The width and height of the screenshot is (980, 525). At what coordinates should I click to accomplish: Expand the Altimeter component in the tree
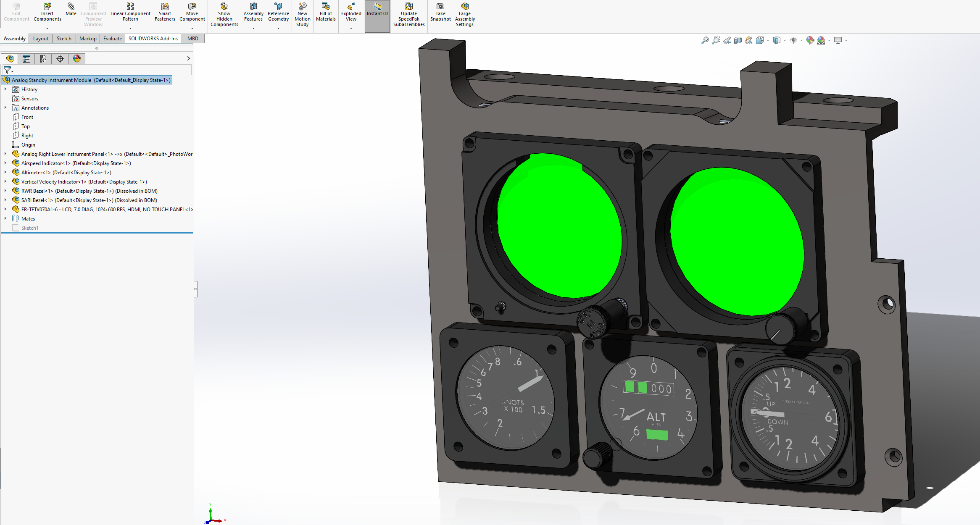(5, 172)
